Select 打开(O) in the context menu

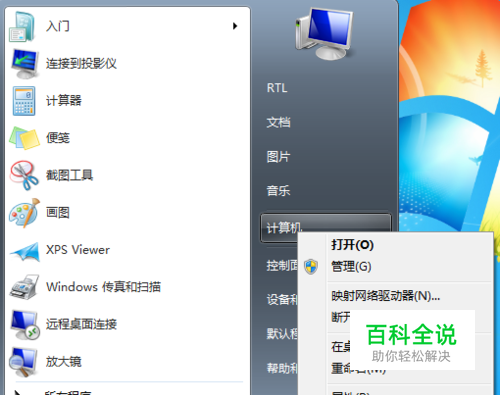tap(352, 245)
